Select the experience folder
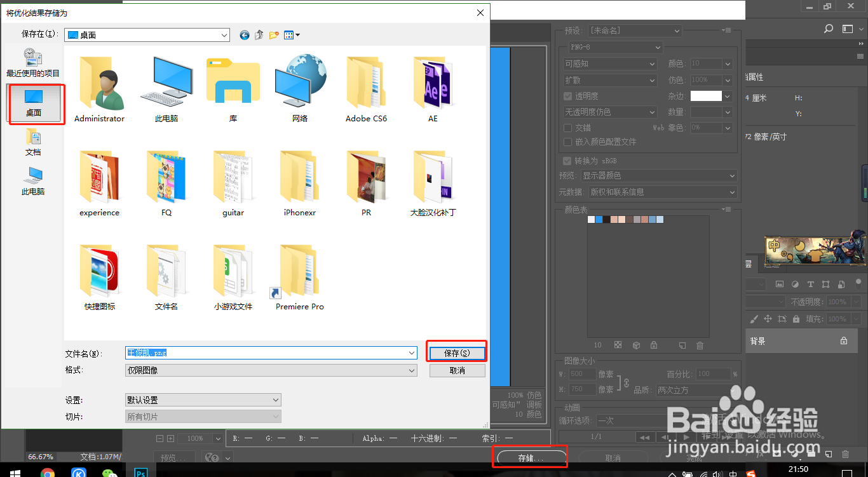The height and width of the screenshot is (477, 868). coord(99,183)
